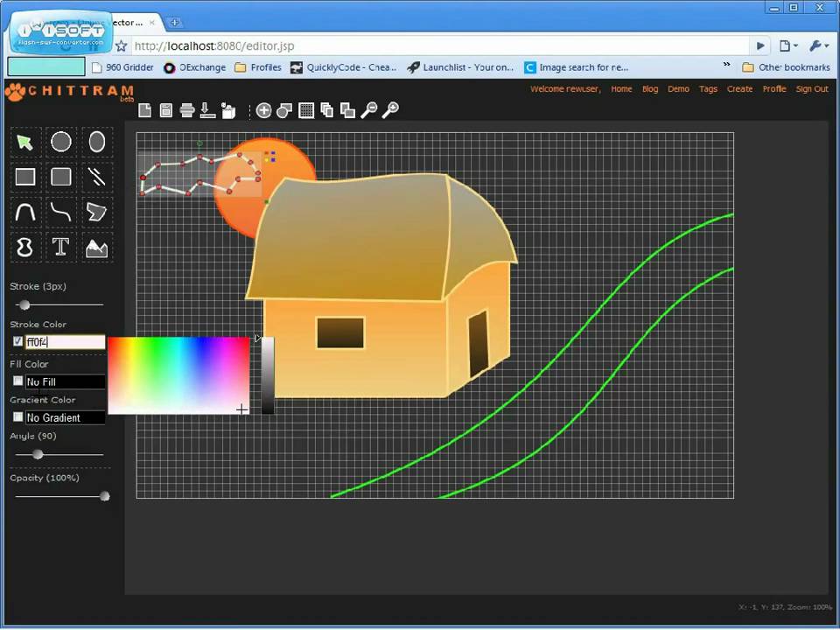Toggle the grid display icon

[306, 110]
